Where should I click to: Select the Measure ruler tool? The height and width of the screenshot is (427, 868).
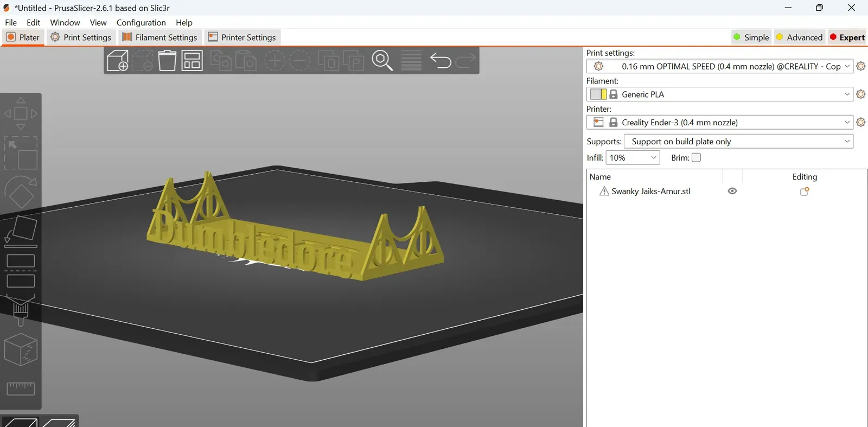pos(21,388)
